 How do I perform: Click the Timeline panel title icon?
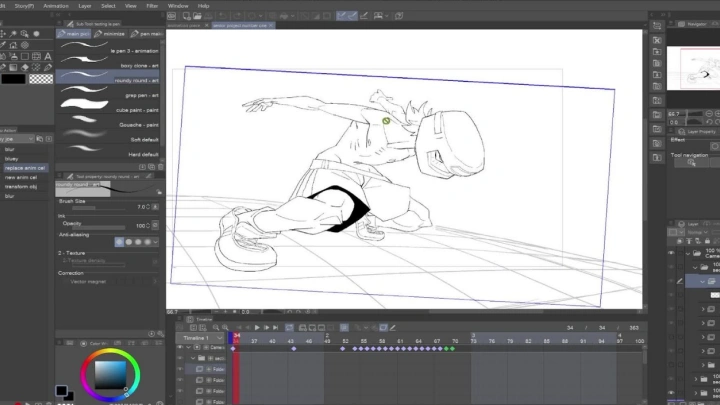[x=190, y=319]
